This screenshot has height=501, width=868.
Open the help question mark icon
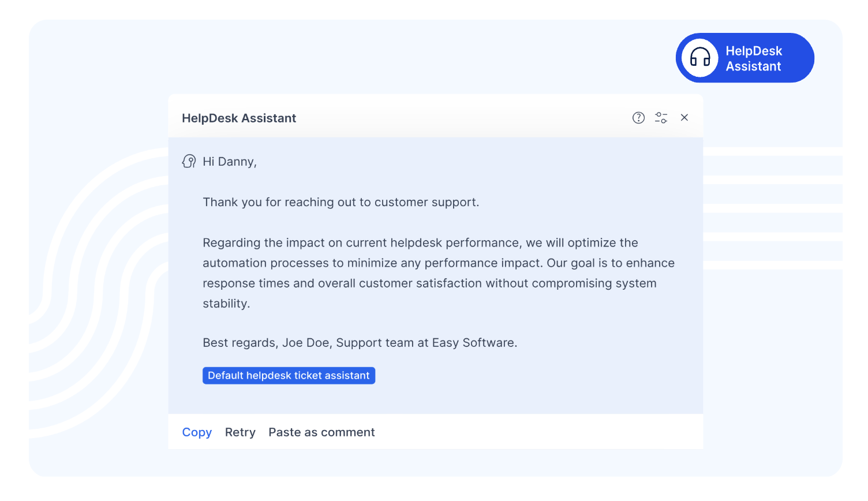tap(638, 118)
